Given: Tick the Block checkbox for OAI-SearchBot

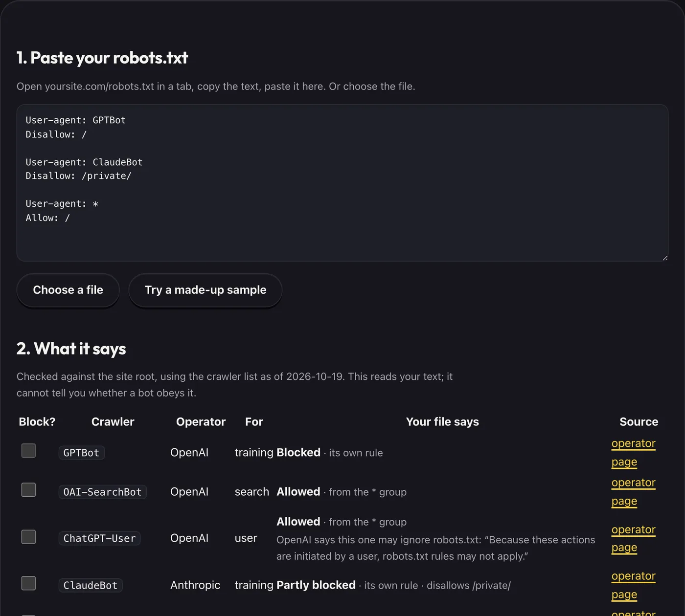Looking at the screenshot, I should click(x=28, y=489).
